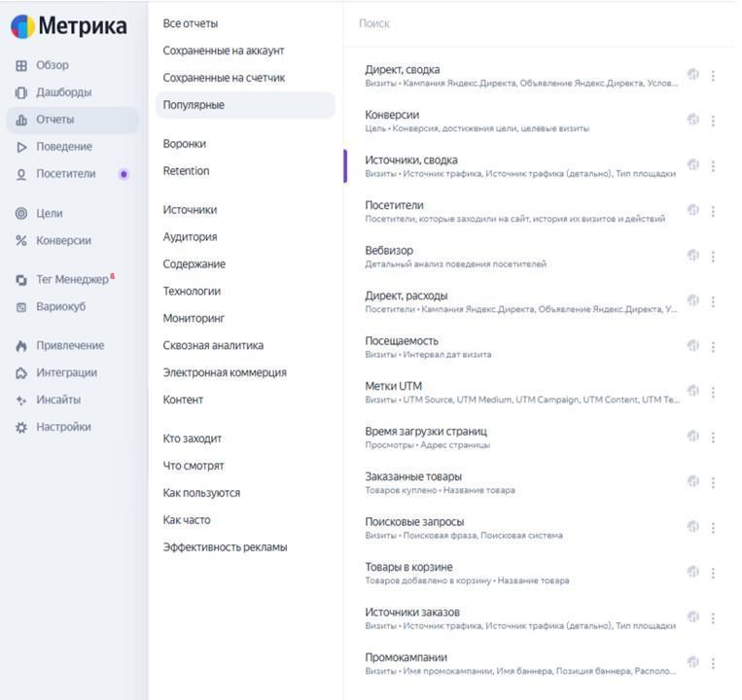742x700 pixels.
Task: Open Электронная коммерция report section
Action: [225, 372]
